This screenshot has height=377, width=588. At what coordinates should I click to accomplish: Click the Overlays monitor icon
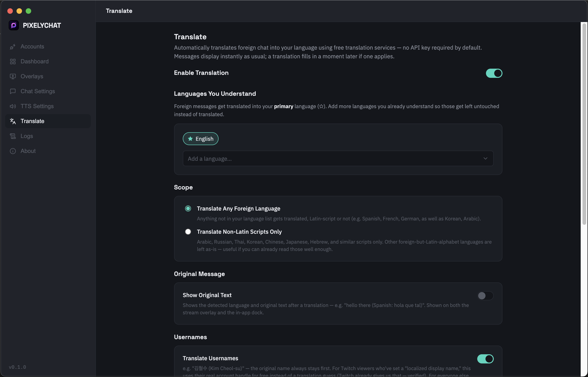(13, 76)
